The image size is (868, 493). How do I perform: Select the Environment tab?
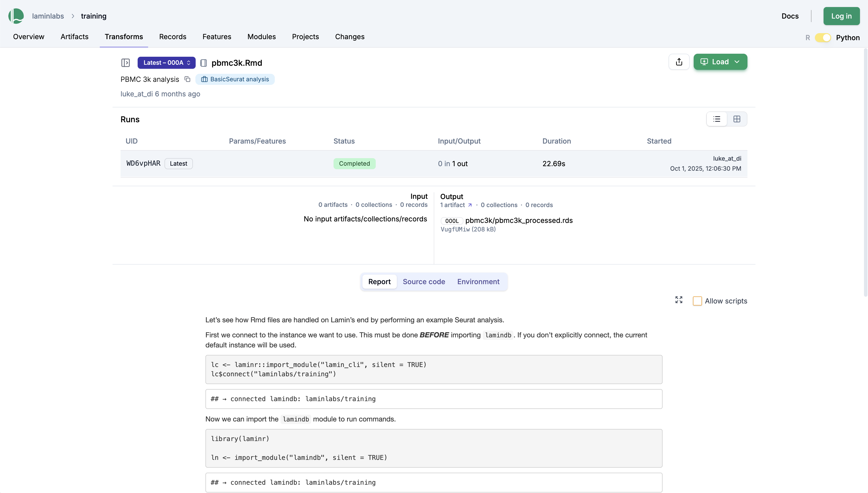[x=478, y=282]
